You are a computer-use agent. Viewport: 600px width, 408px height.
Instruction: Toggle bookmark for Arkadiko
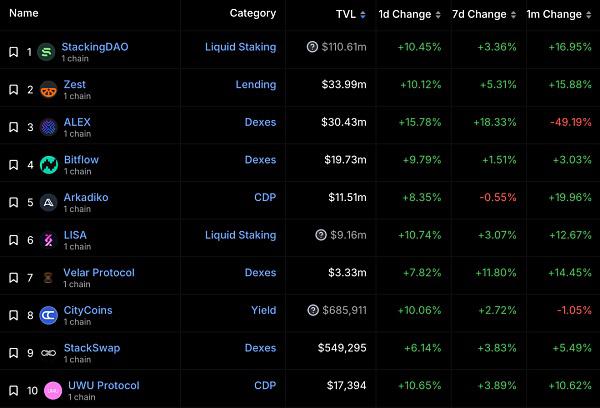click(13, 202)
